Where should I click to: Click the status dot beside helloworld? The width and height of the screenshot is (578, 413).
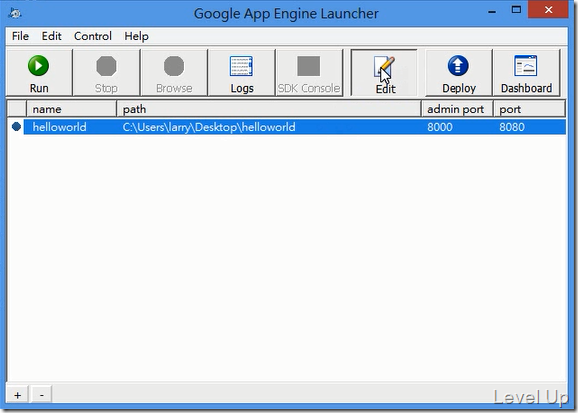tap(16, 126)
